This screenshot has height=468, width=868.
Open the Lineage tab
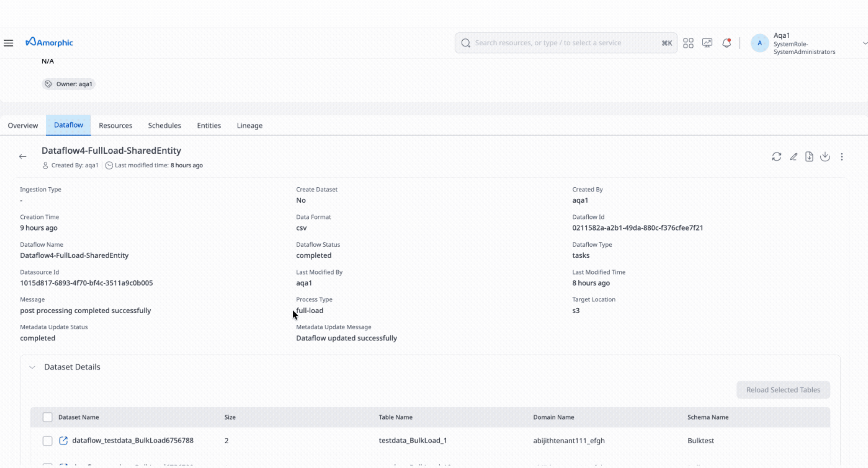pos(250,126)
